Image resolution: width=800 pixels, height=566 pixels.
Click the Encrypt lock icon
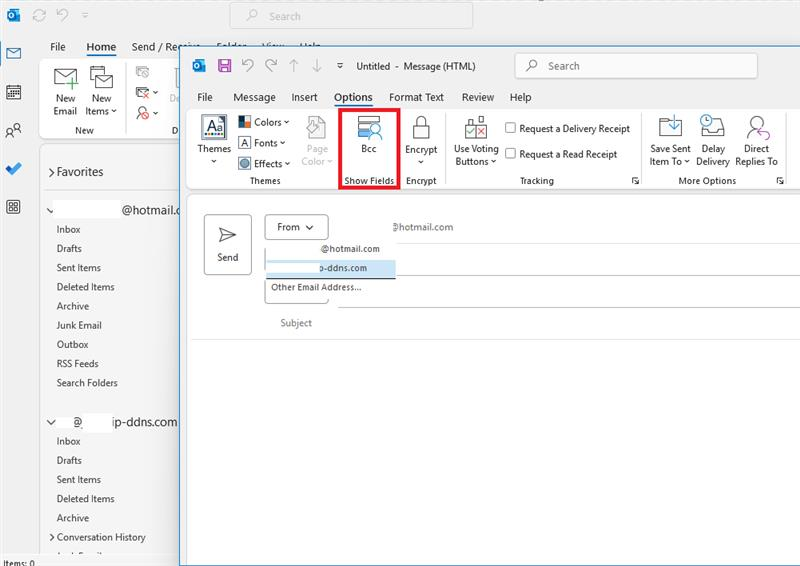tap(421, 128)
